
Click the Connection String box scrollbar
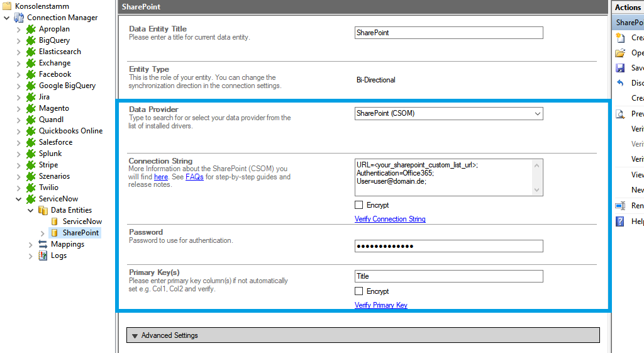(537, 177)
